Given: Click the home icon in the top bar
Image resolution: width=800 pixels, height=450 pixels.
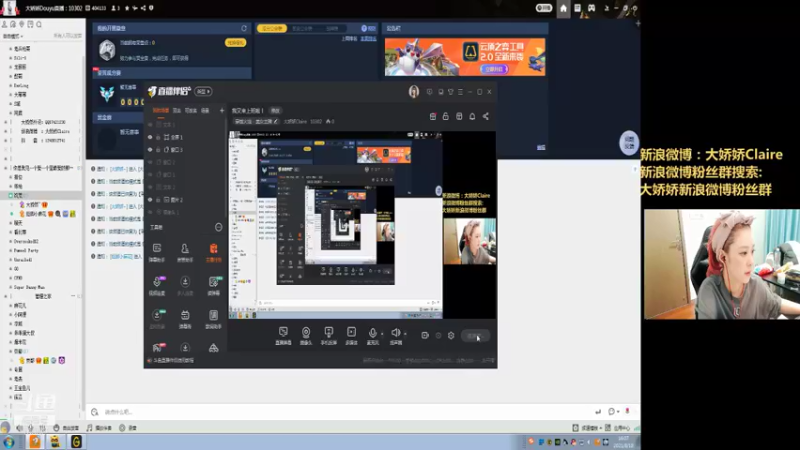Looking at the screenshot, I should click(563, 8).
